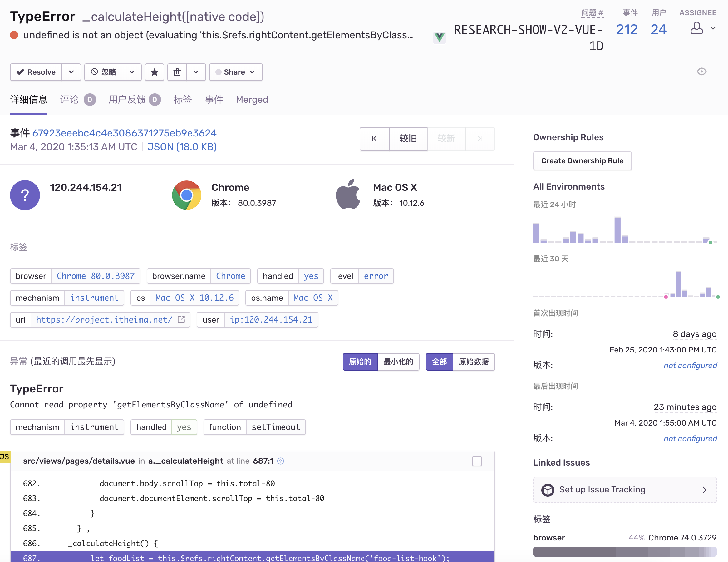Click the unknown user avatar icon

[x=25, y=195]
